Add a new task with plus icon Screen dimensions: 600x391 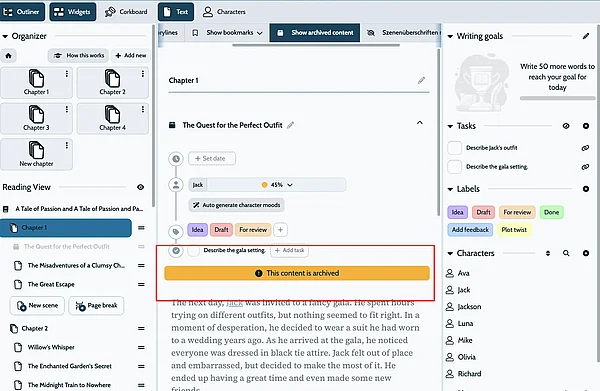point(586,126)
